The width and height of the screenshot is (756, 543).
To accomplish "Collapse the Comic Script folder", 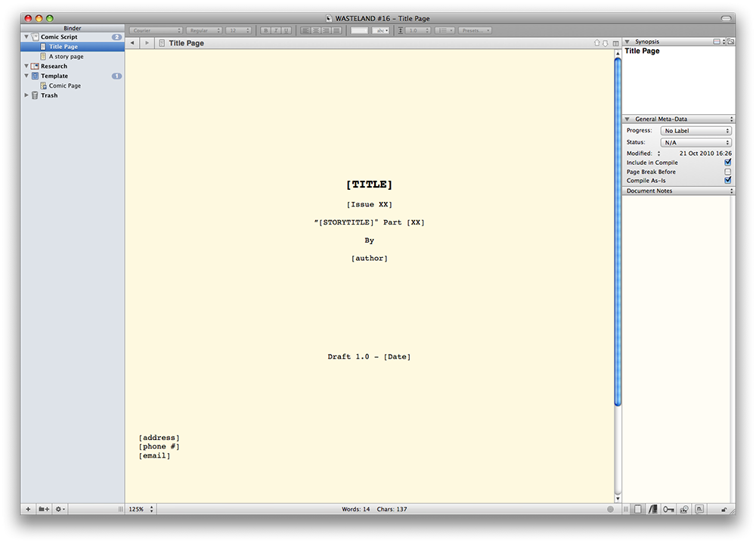I will click(26, 37).
